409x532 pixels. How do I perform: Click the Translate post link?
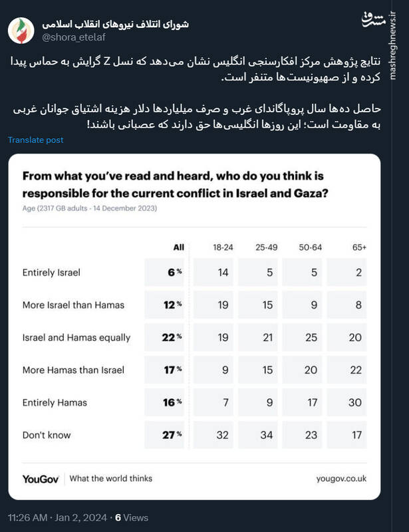[x=35, y=140]
